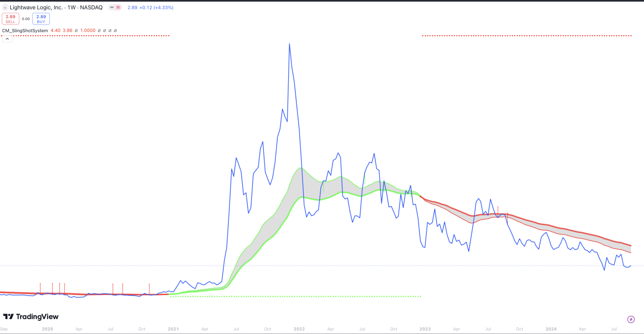
Task: Click the TradingView logo
Action: click(31, 317)
